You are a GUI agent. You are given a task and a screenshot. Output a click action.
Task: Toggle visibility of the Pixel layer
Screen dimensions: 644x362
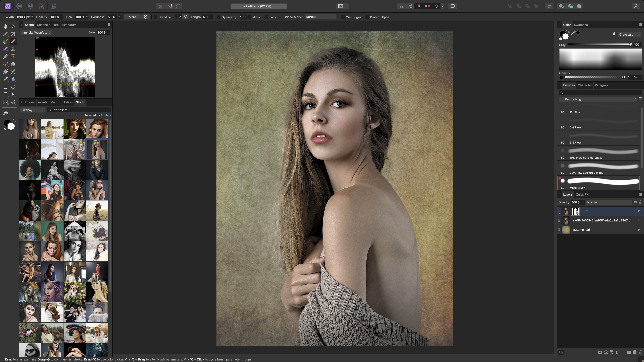coord(638,211)
